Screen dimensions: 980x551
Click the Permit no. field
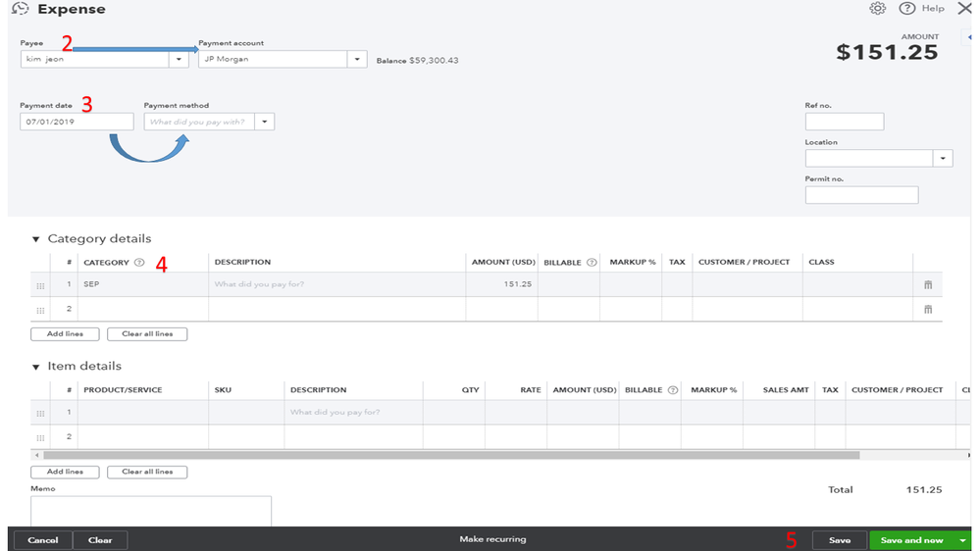coord(862,195)
